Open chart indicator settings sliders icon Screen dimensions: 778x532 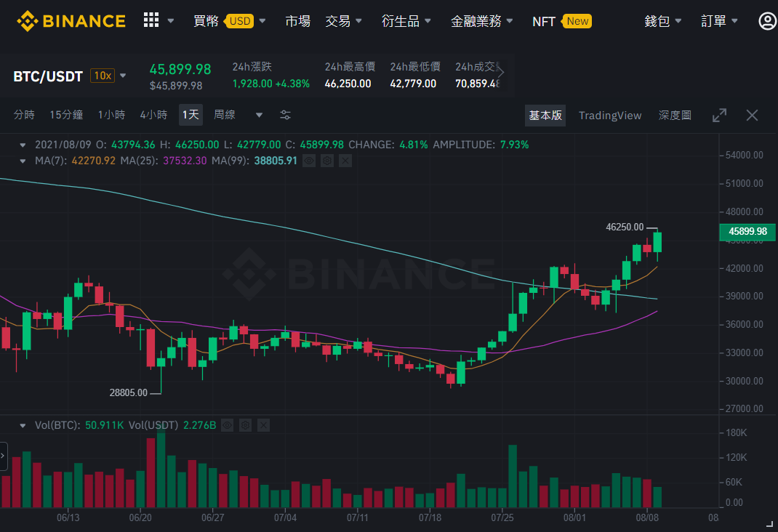(x=285, y=115)
